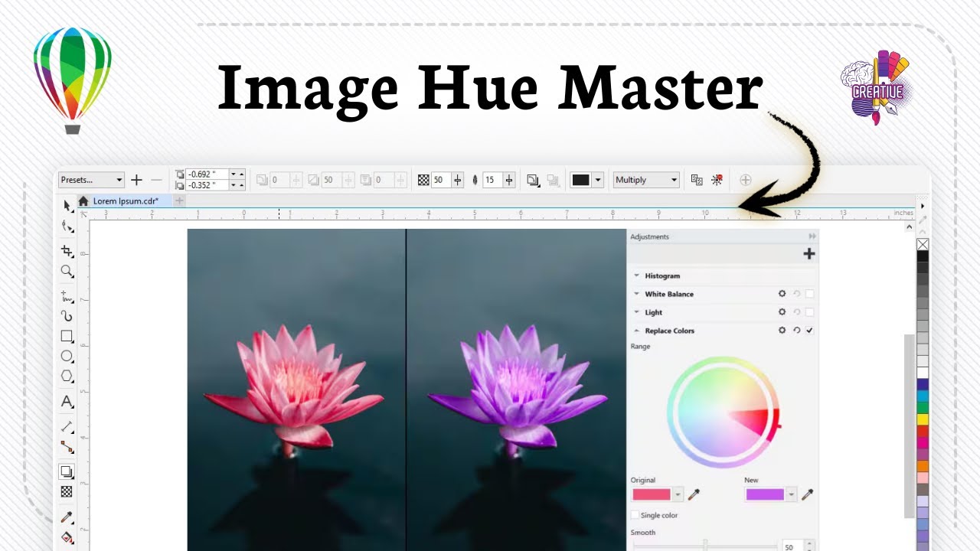Image resolution: width=980 pixels, height=551 pixels.
Task: Uncheck the Replace Colors checkbox
Action: 810,331
